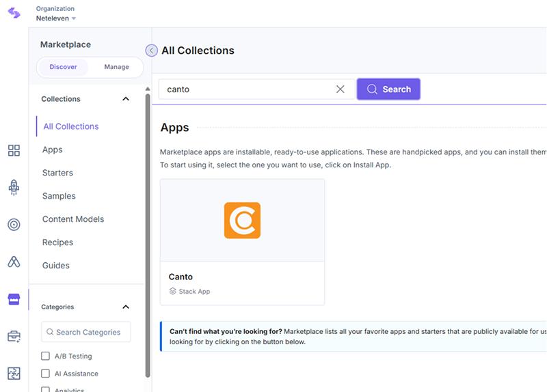
Task: Check the AI Assistance category checkbox
Action: tap(46, 374)
